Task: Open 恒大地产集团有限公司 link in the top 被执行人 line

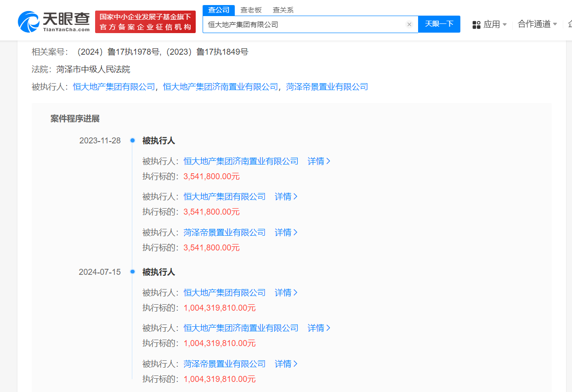Action: [114, 87]
